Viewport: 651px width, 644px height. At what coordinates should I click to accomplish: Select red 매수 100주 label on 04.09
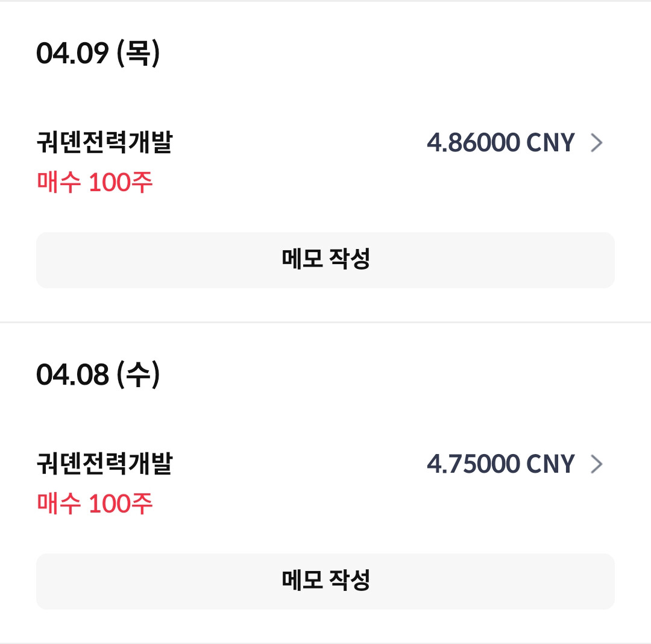click(95, 182)
